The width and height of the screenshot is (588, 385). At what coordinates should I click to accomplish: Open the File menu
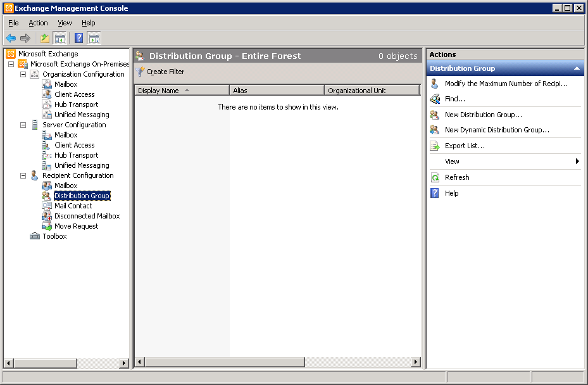point(13,23)
